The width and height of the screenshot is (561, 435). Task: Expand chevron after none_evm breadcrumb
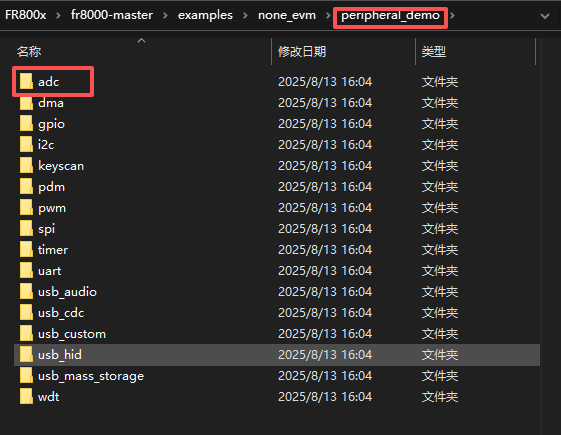tap(328, 15)
